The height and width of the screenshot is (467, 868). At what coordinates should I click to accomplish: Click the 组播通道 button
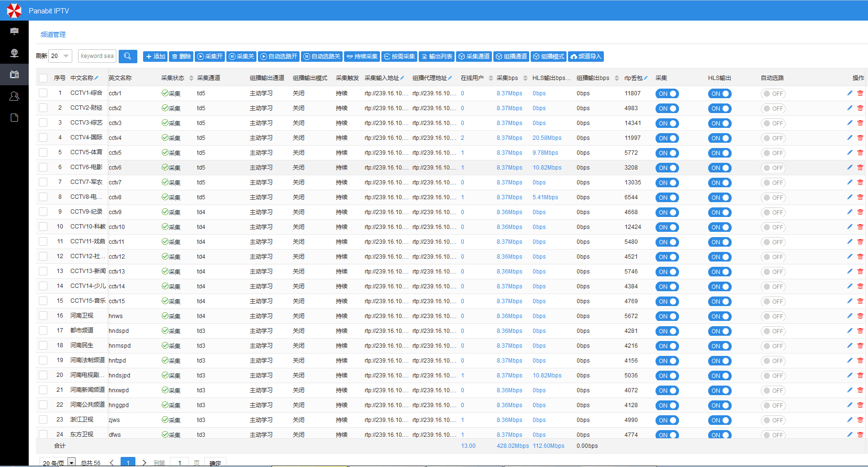(512, 57)
